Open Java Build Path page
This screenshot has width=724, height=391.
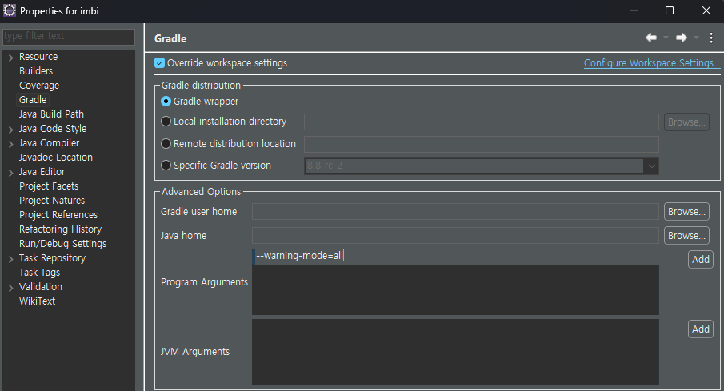point(51,114)
